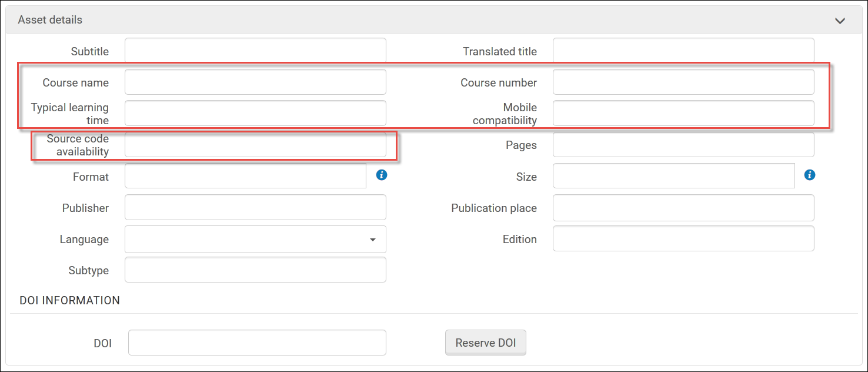Select the Publisher input field
Image resolution: width=868 pixels, height=372 pixels.
tap(255, 208)
